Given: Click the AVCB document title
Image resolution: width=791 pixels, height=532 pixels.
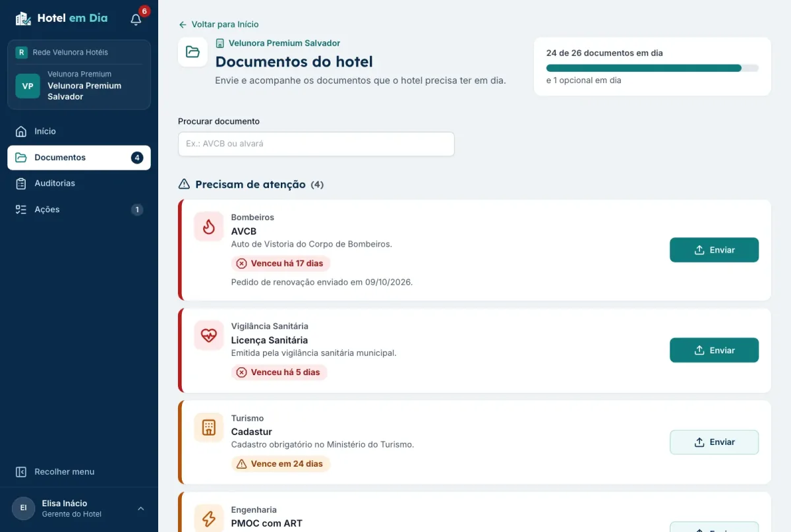Looking at the screenshot, I should [244, 231].
